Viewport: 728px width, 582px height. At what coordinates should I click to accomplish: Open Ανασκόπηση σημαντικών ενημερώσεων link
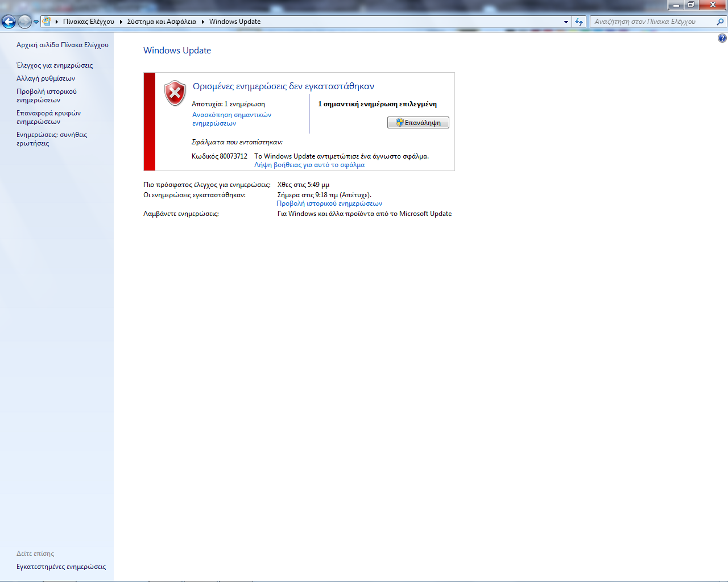(231, 119)
